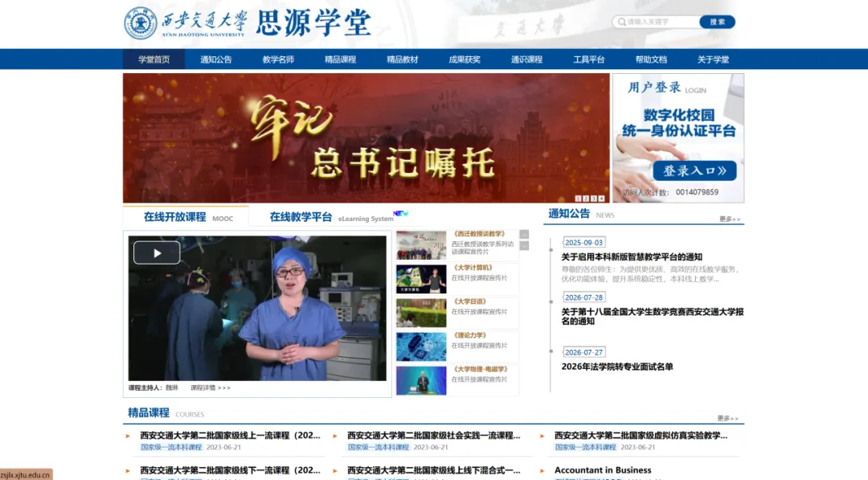Click 国家级一流本科课程 tag under 社会实践一流课程
868x480 pixels.
pyautogui.click(x=378, y=447)
